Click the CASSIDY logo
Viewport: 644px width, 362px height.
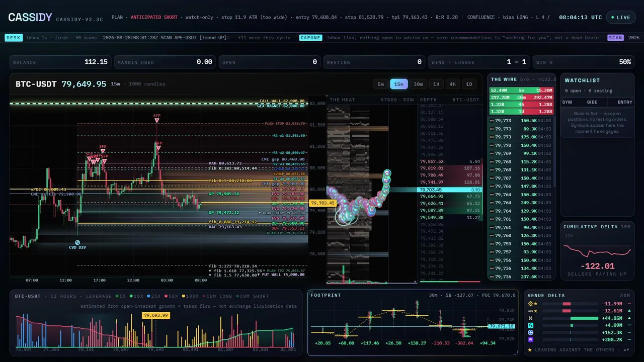(30, 17)
